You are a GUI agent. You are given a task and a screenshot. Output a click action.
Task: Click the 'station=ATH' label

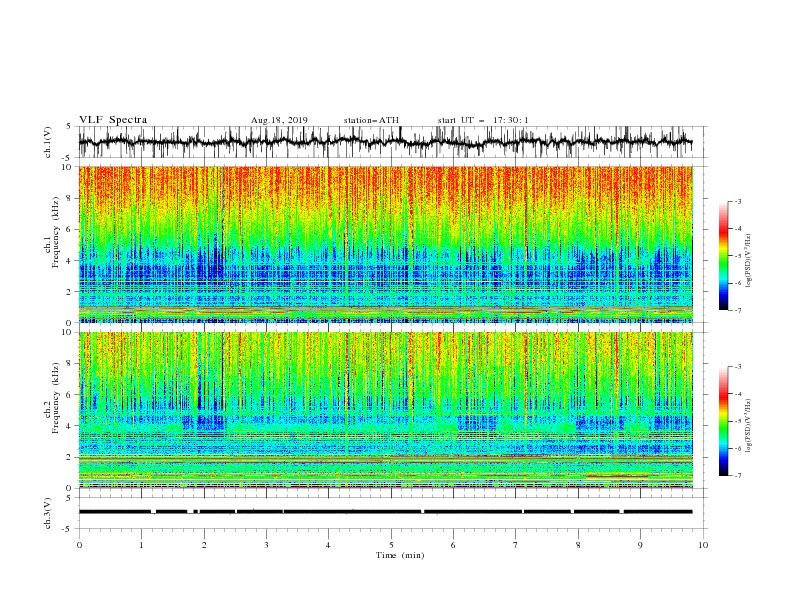coord(371,120)
